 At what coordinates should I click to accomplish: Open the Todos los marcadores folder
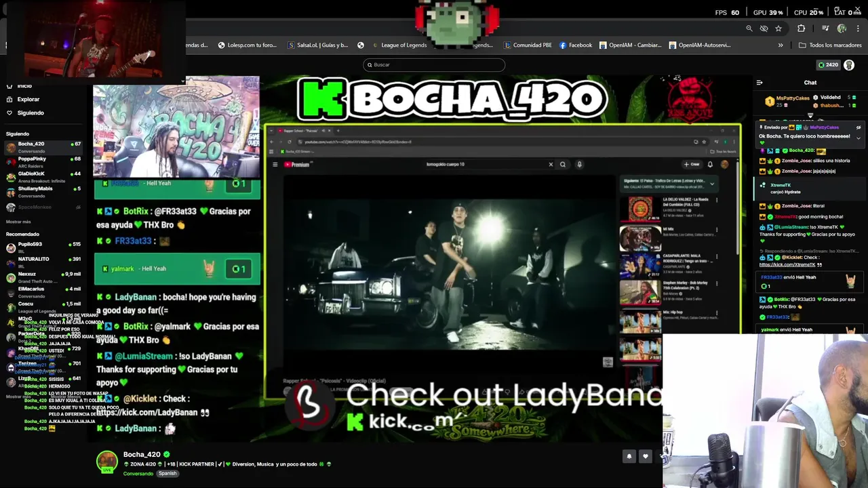[830, 45]
